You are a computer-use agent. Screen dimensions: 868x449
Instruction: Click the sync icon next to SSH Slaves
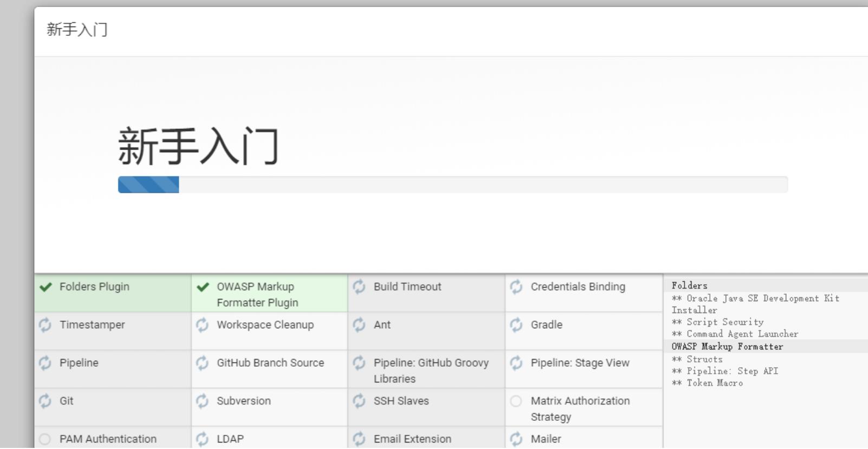(x=359, y=401)
